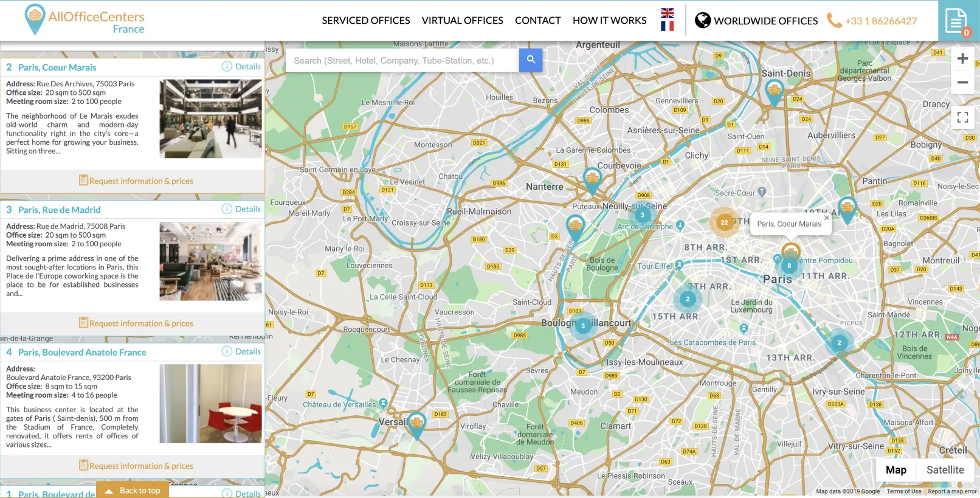This screenshot has height=498, width=980.
Task: Click the map location search field
Action: click(402, 61)
